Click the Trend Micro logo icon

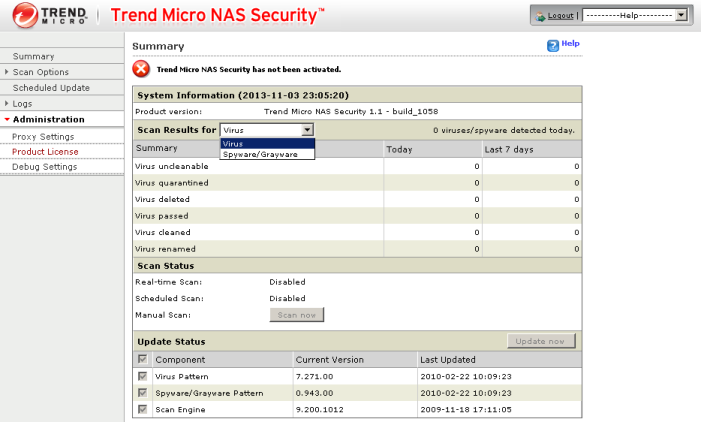pyautogui.click(x=25, y=15)
